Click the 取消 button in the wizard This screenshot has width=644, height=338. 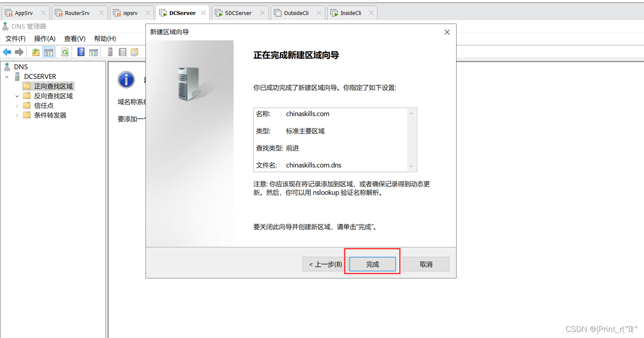(x=426, y=264)
